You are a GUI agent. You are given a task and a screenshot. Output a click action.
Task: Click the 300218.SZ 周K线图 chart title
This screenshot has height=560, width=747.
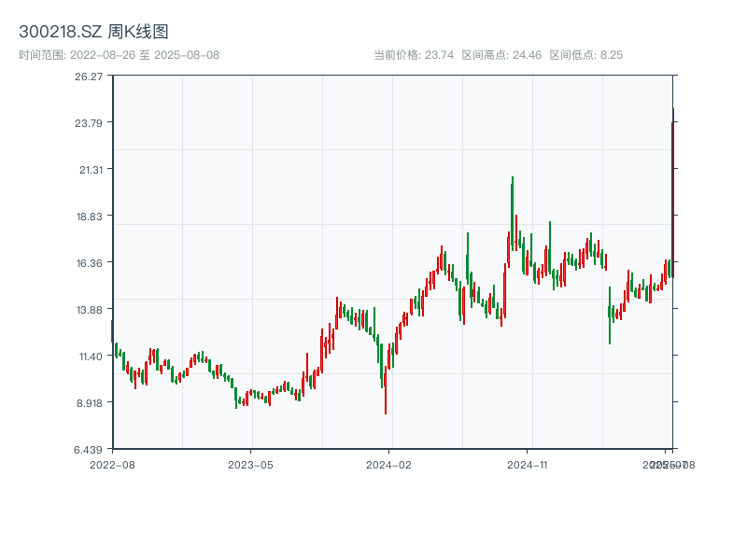[x=93, y=32]
